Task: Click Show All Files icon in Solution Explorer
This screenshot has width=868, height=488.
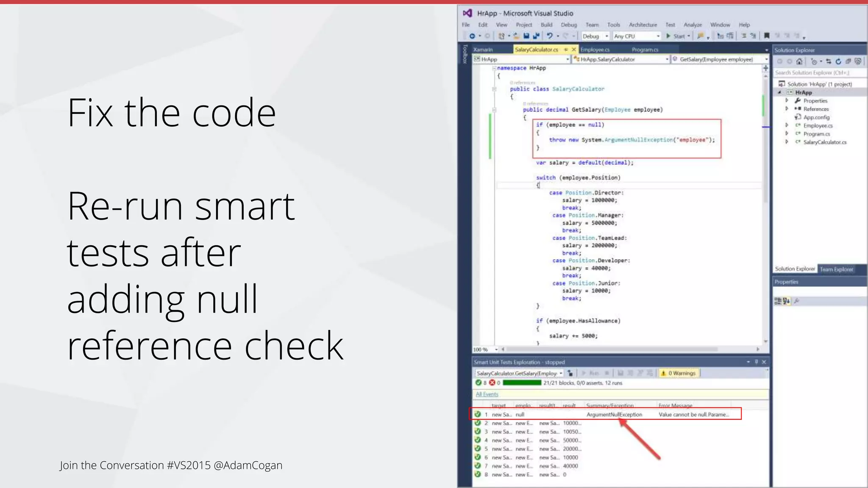Action: 858,62
